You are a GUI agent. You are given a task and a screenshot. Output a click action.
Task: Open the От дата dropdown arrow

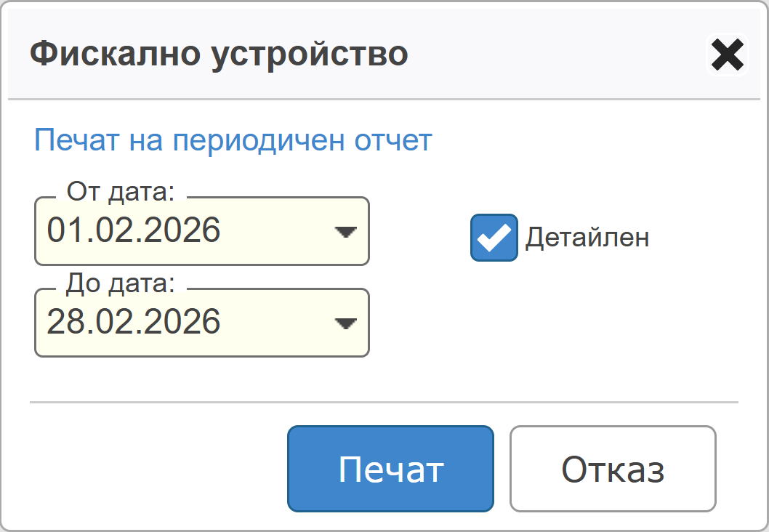coord(345,232)
